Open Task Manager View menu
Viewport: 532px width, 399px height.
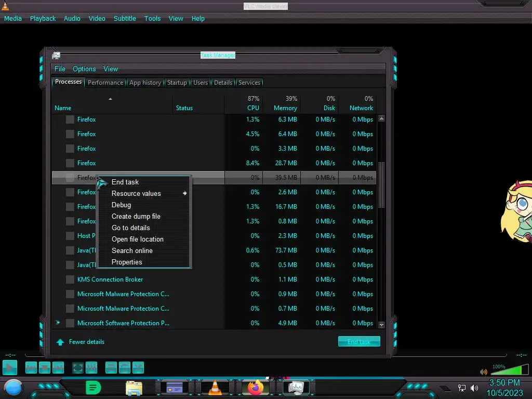point(111,69)
